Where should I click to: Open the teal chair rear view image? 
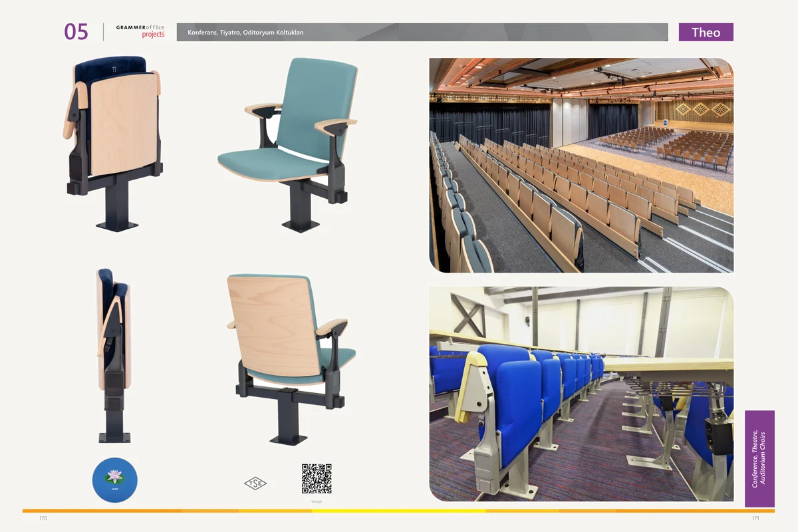tap(290, 359)
